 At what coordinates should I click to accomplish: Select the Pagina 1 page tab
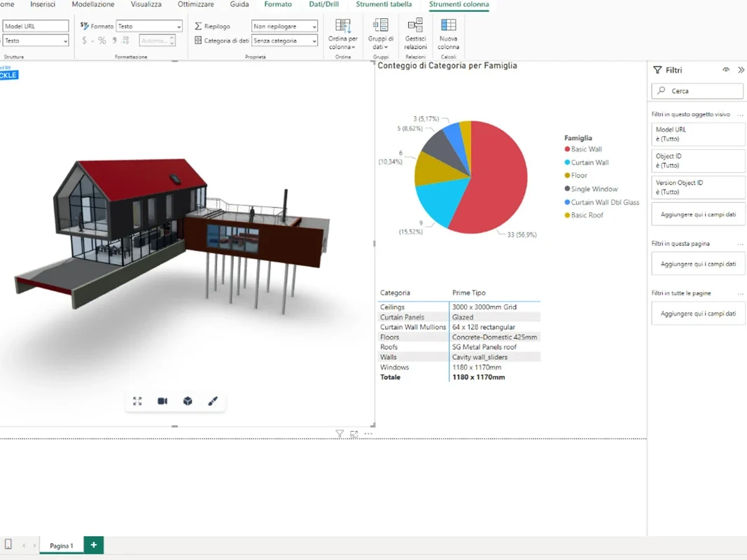[x=62, y=546]
